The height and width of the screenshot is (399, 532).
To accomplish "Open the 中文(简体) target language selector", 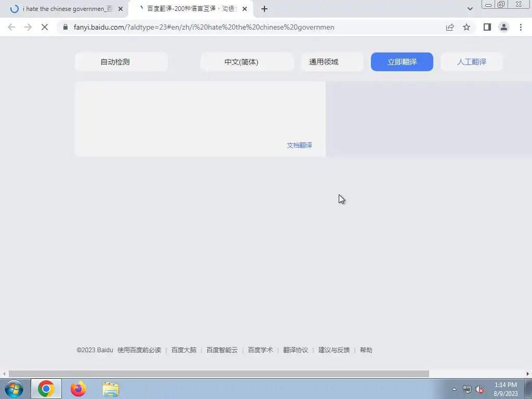I will coord(247,62).
